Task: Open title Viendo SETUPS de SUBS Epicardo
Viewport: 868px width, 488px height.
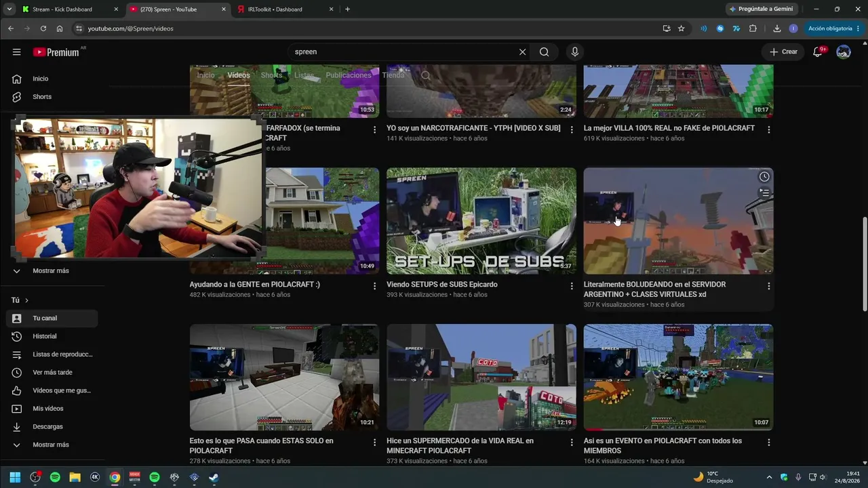Action: [442, 285]
